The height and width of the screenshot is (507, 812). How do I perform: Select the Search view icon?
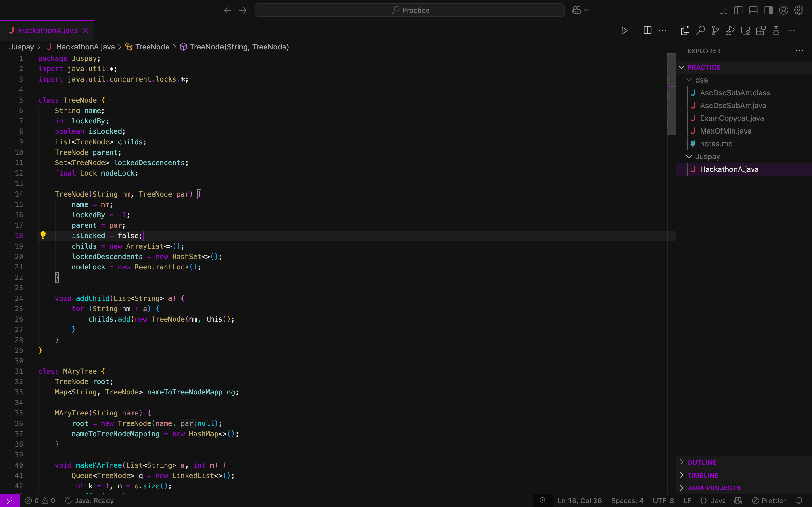(x=700, y=30)
